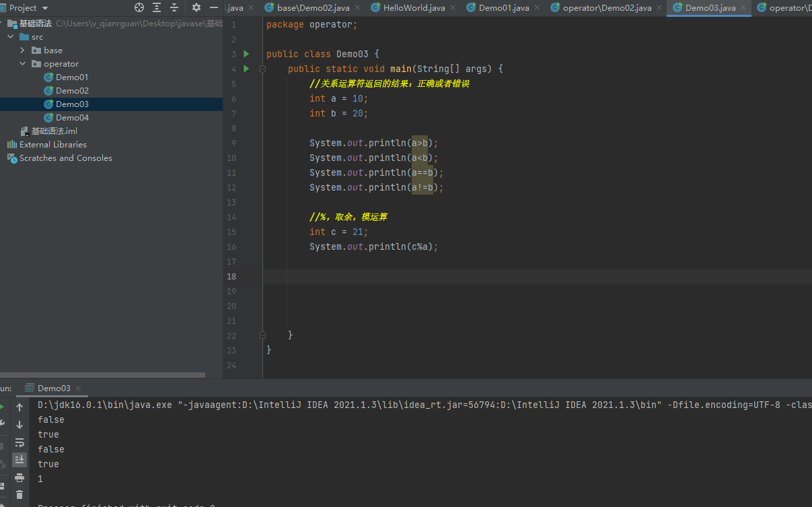
Task: Select Demo02 in the project tree
Action: (72, 91)
